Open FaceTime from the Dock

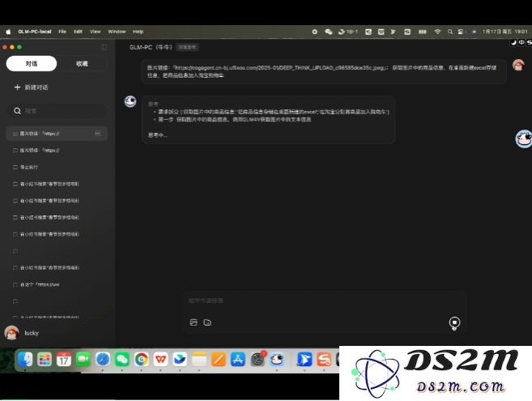coord(83,359)
